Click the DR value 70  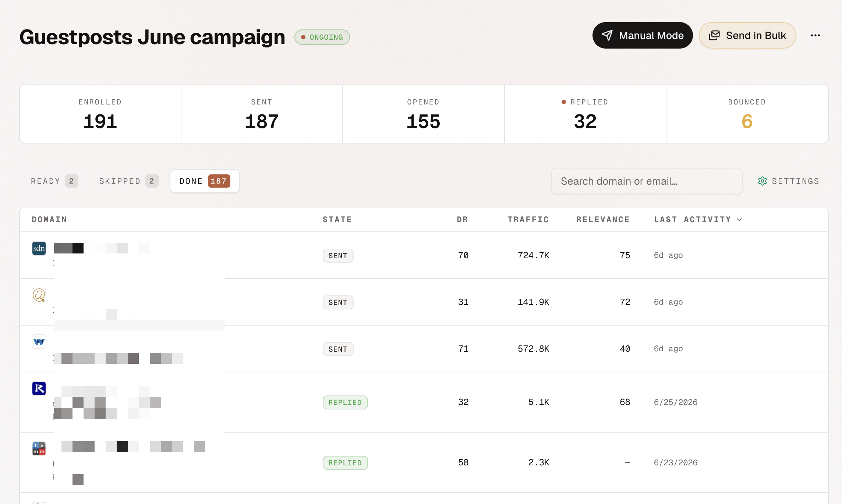[x=463, y=255]
